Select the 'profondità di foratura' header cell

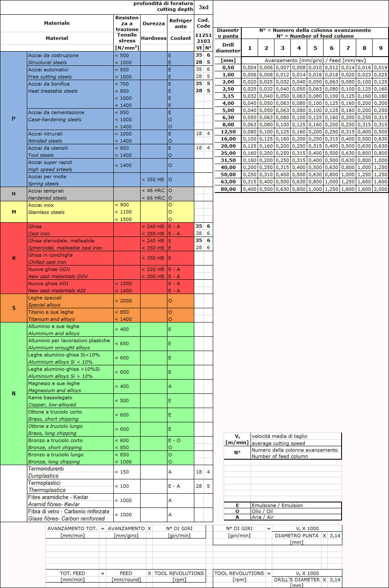pos(163,3)
